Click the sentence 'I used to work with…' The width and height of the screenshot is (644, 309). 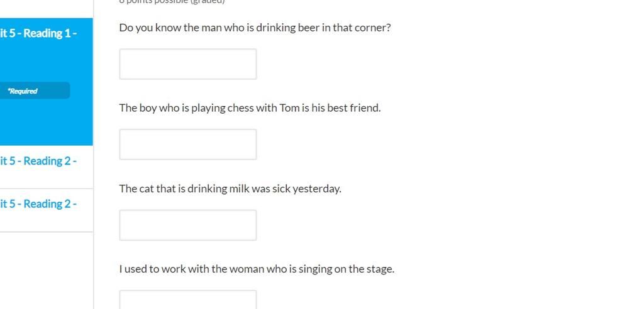[257, 269]
